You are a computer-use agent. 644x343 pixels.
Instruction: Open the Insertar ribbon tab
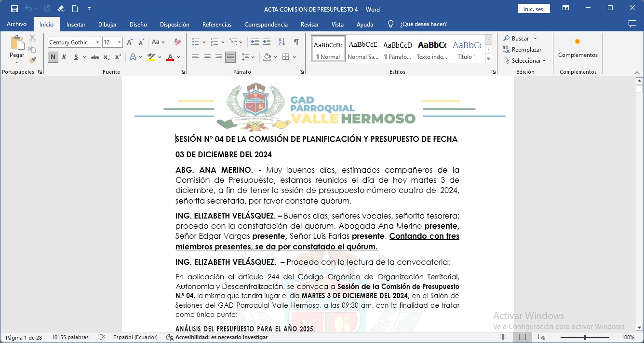click(76, 24)
